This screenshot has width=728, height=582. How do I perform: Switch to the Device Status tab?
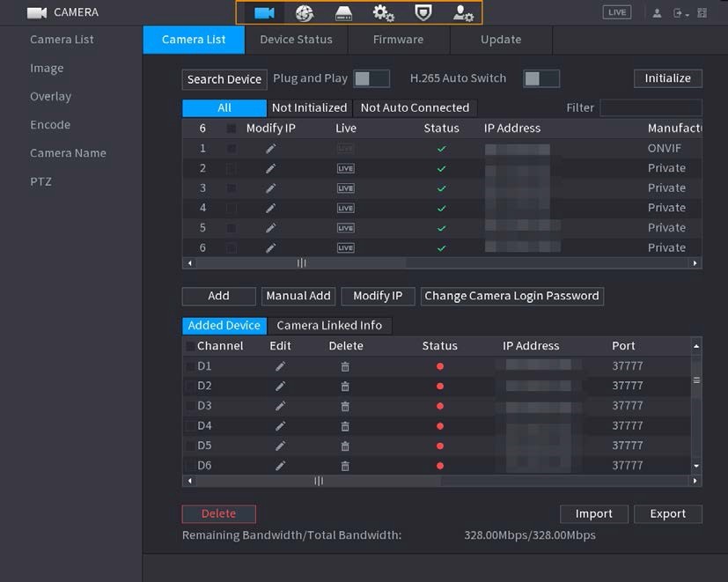click(x=296, y=40)
